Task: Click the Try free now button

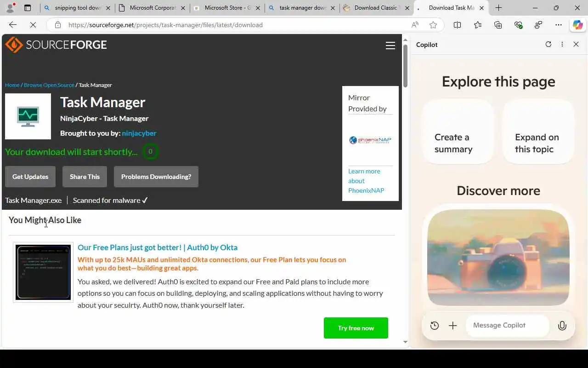Action: tap(356, 328)
